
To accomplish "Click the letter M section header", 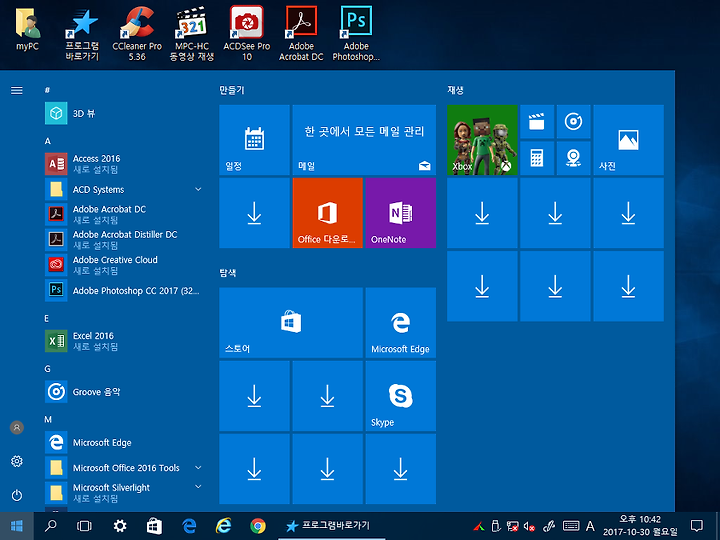I will [48, 419].
